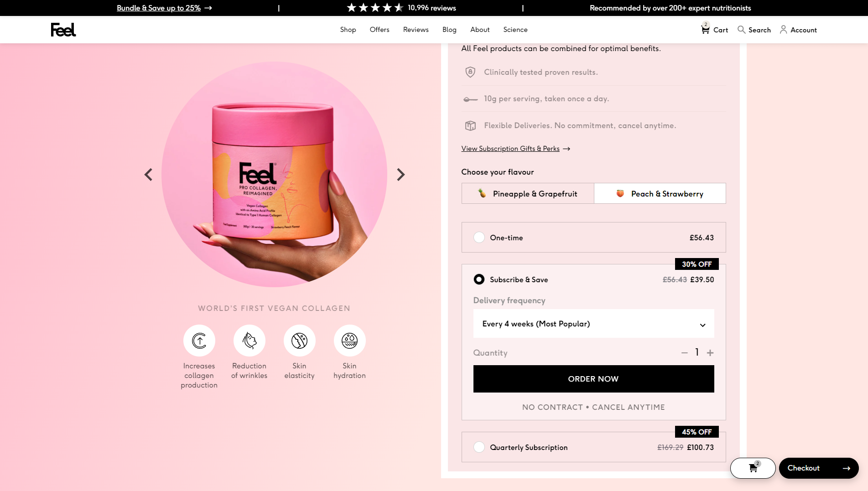Go to the Science menu item
This screenshot has width=868, height=491.
pos(515,30)
